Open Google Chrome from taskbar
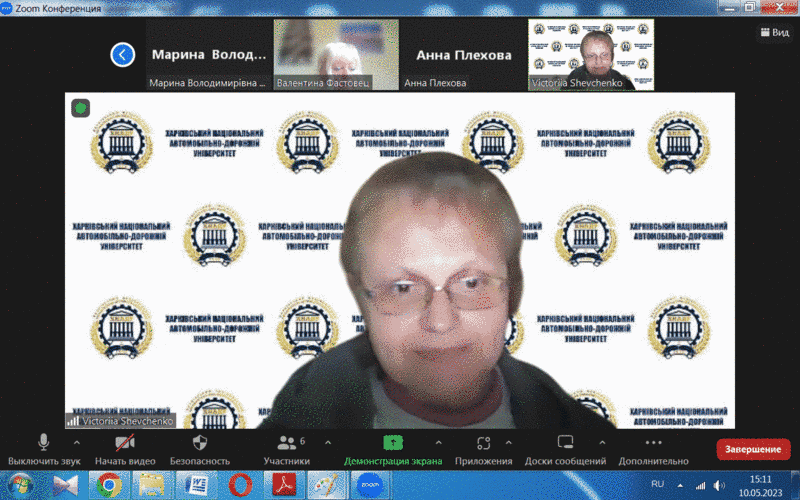This screenshot has height=500, width=800. (109, 485)
